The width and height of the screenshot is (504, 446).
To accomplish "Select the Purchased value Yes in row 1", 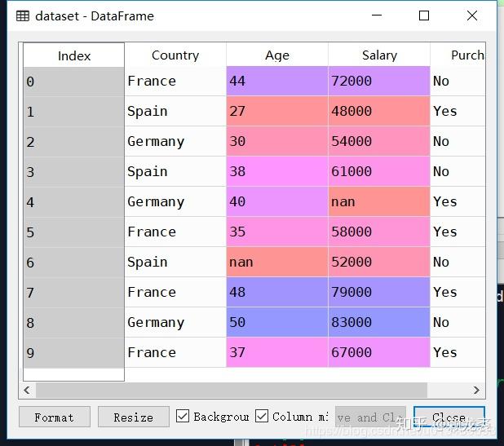I will click(x=458, y=111).
